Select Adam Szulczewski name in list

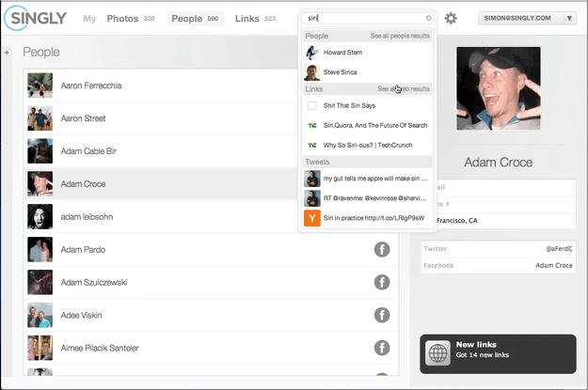click(94, 283)
